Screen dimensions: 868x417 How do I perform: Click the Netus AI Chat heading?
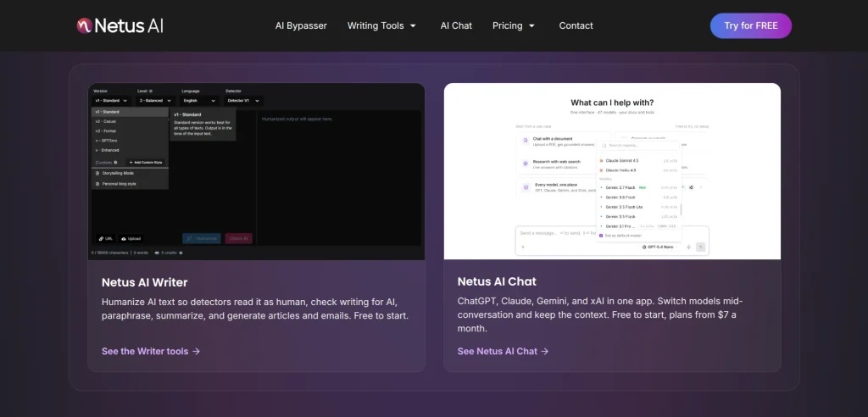coord(497,281)
